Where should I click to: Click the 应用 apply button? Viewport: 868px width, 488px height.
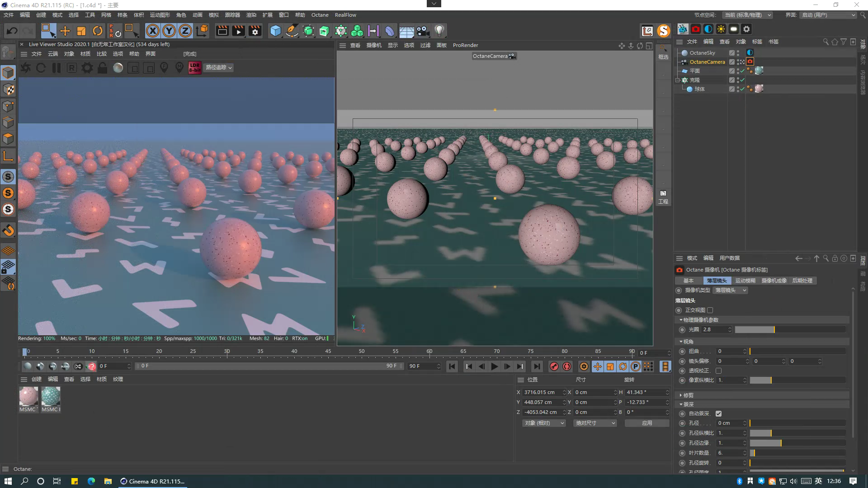point(647,423)
